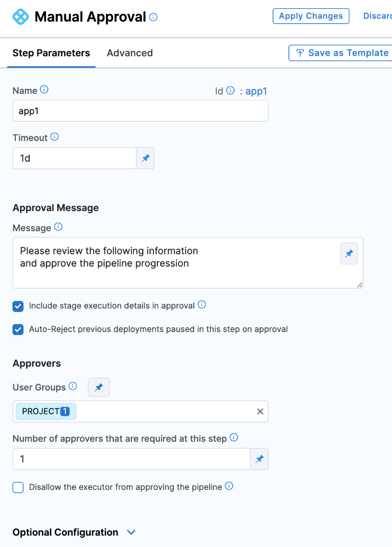Click the info icon next to Name label
This screenshot has height=547, width=392.
click(x=44, y=90)
